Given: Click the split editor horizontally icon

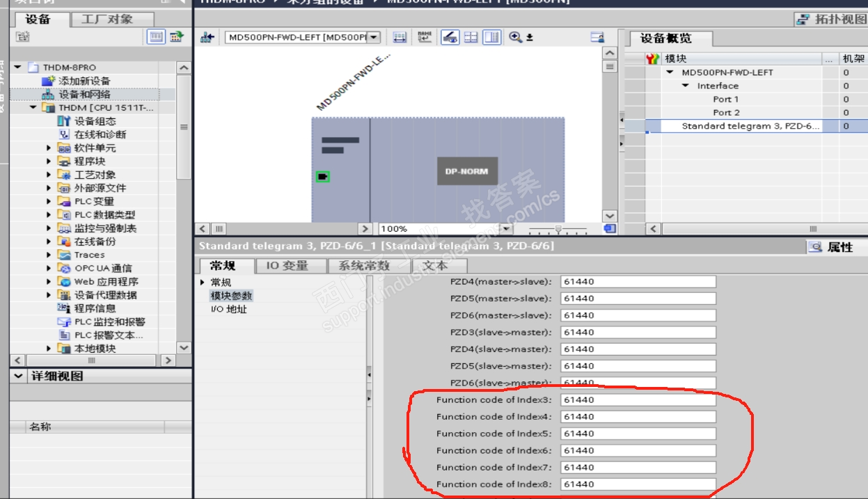Looking at the screenshot, I should 471,38.
